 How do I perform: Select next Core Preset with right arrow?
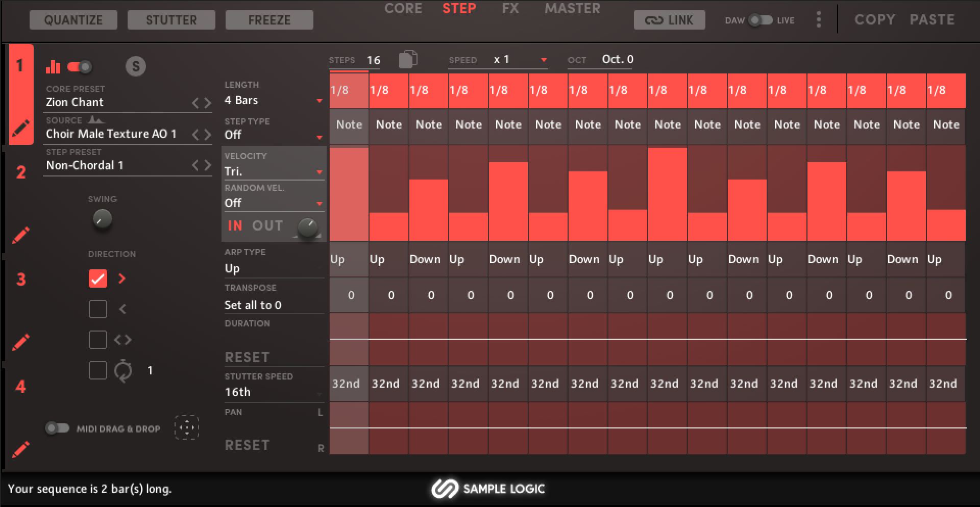click(208, 103)
